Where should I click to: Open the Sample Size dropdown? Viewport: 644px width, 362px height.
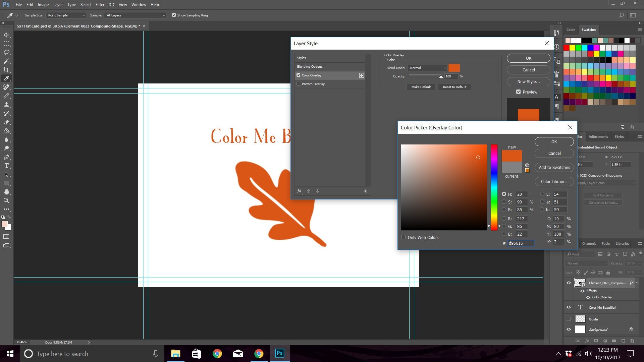(66, 15)
